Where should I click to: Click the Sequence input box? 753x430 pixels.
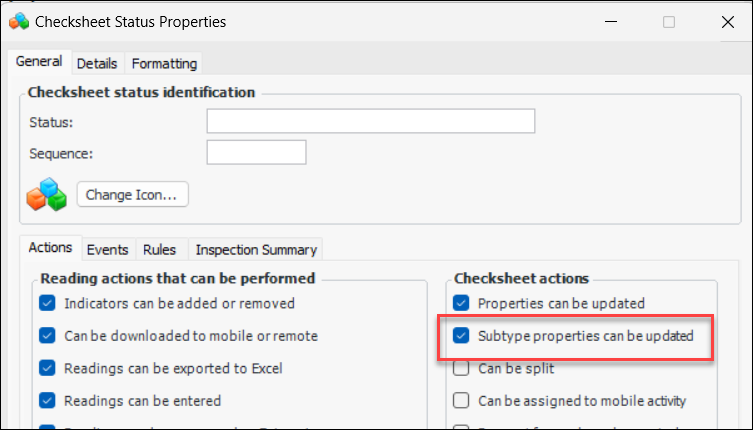tap(256, 152)
